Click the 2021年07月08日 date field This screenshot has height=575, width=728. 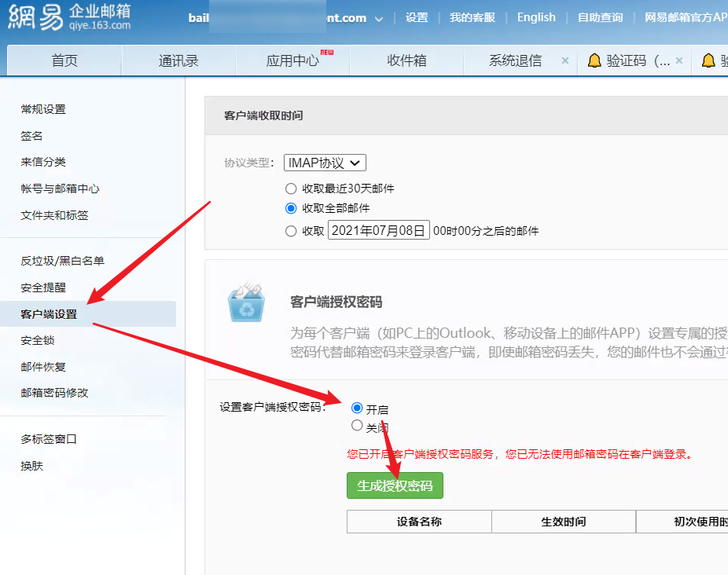point(378,230)
